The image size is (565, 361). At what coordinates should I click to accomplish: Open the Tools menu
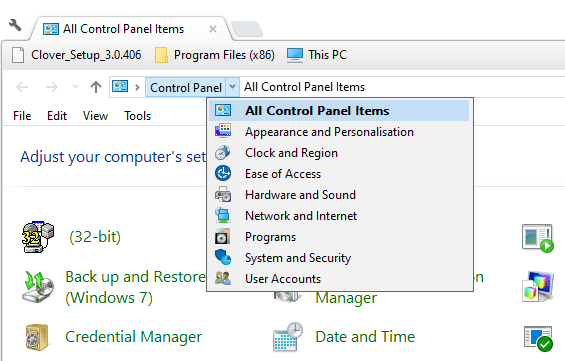pos(137,116)
